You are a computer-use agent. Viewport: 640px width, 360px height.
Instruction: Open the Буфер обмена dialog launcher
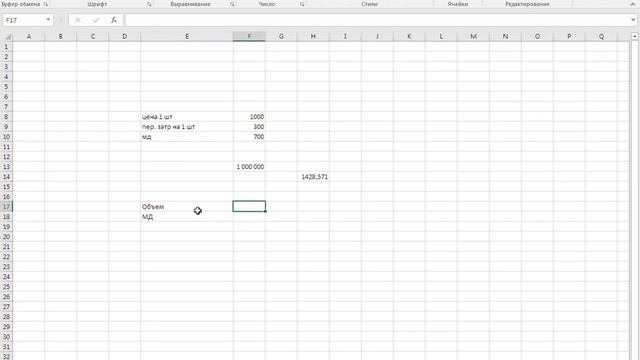[45, 4]
